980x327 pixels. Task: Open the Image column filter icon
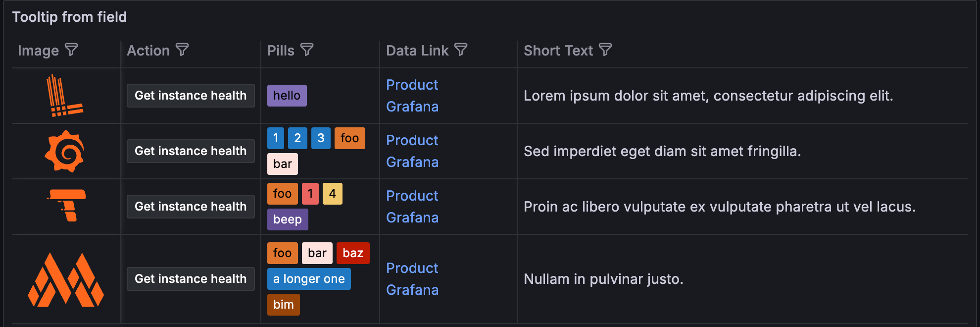[72, 50]
